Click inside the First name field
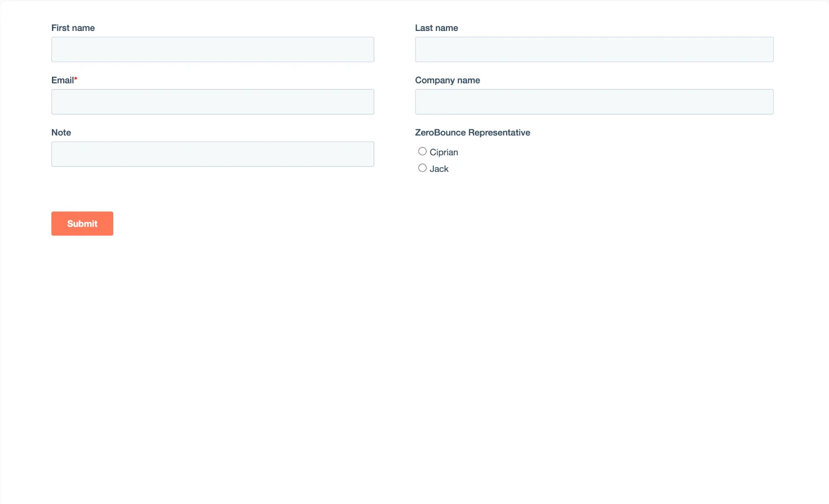Image resolution: width=829 pixels, height=504 pixels. click(x=212, y=49)
